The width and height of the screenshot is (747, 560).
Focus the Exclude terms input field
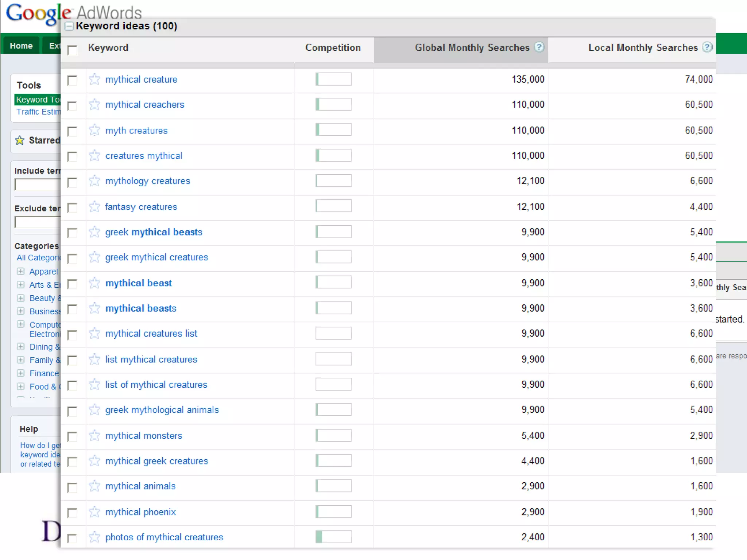point(38,222)
